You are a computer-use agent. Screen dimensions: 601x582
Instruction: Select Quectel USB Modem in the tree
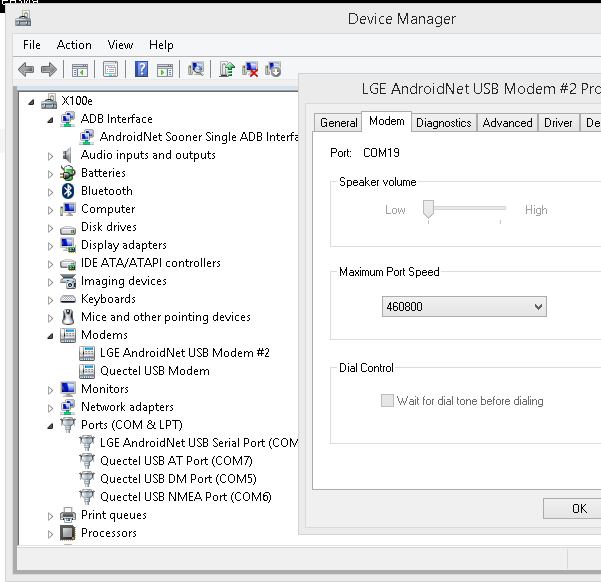tap(154, 371)
